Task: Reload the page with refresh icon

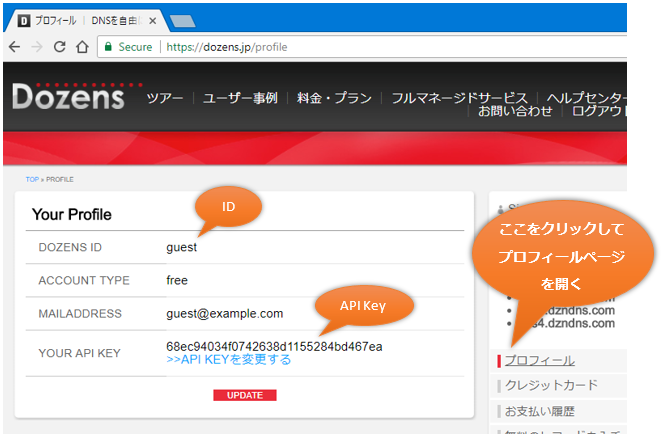Action: 60,46
